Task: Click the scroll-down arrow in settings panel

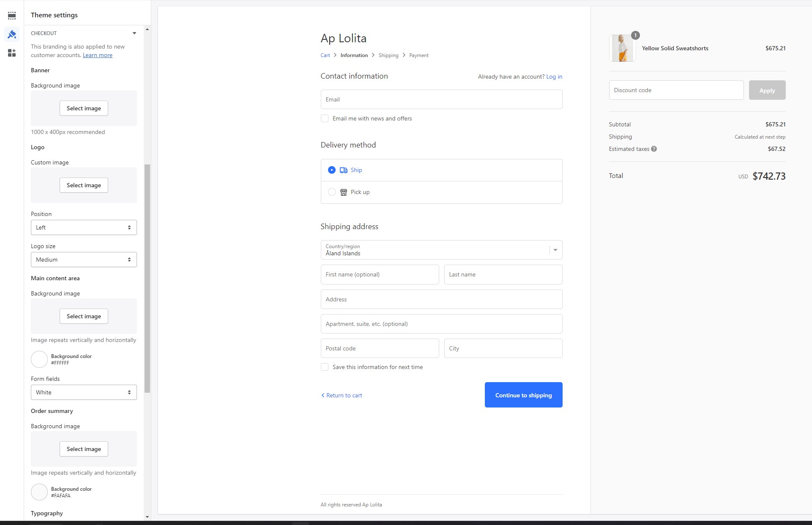Action: (147, 517)
